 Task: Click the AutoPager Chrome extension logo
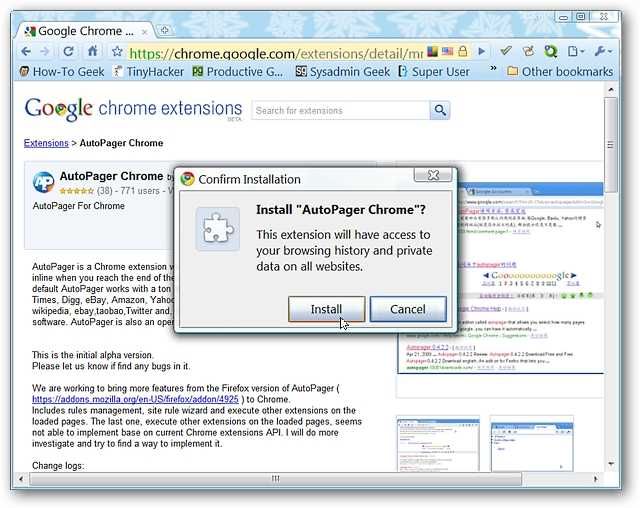(44, 182)
